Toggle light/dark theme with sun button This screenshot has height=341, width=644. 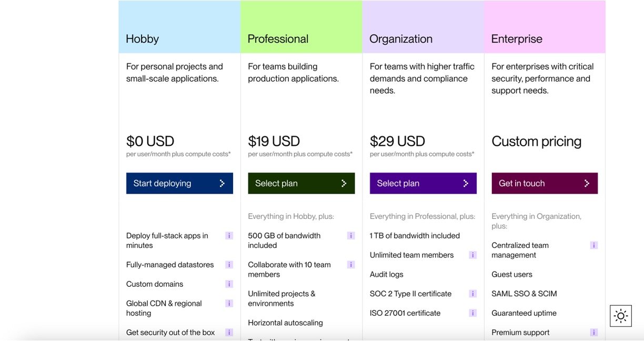coord(621,316)
